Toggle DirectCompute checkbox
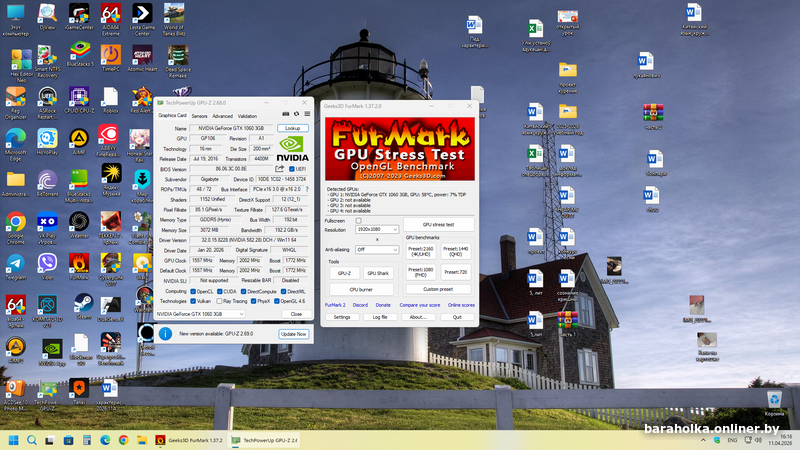Image resolution: width=800 pixels, height=450 pixels. (x=243, y=291)
